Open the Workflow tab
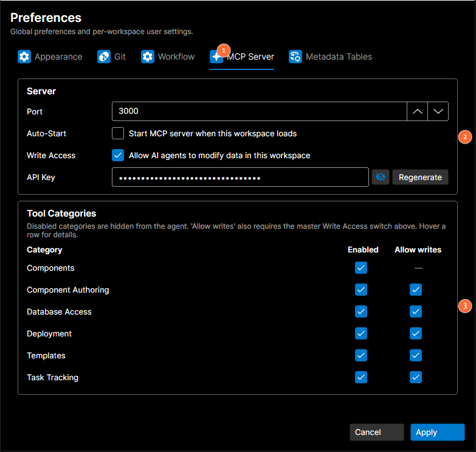The height and width of the screenshot is (452, 476). (168, 57)
